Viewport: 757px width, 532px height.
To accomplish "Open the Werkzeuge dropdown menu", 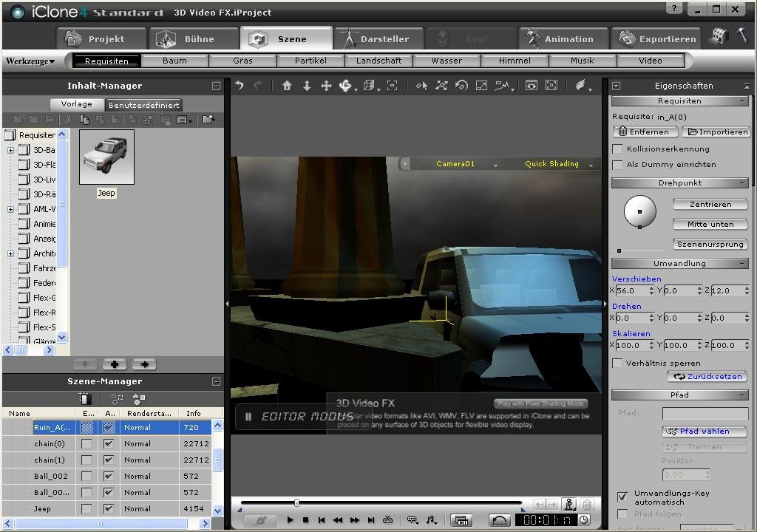I will [x=30, y=61].
